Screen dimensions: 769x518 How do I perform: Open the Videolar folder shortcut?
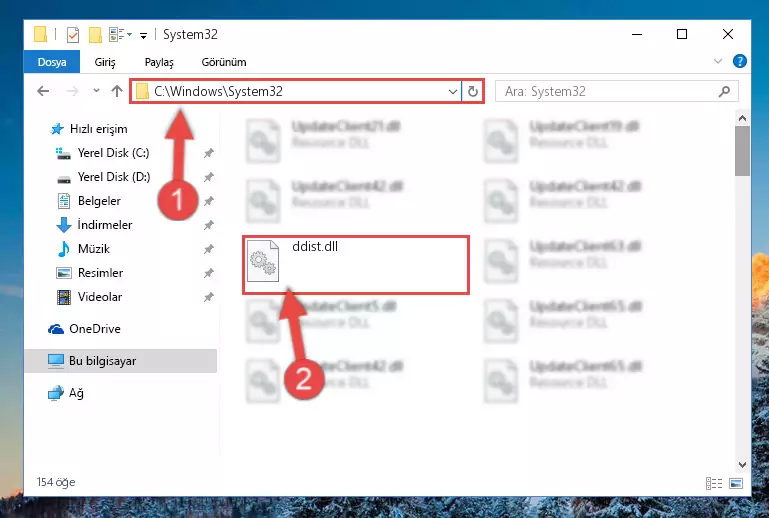89,297
